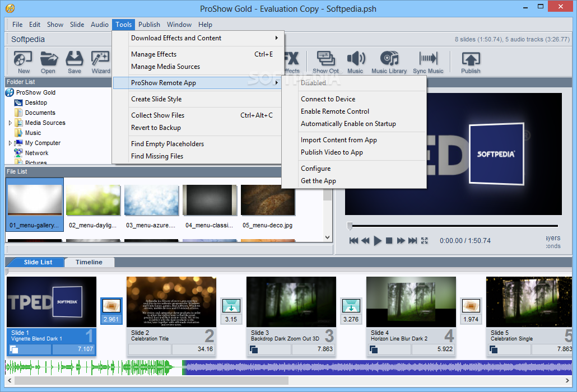The width and height of the screenshot is (577, 392).
Task: Choose Find Empty Placeholders menu item
Action: coord(198,144)
